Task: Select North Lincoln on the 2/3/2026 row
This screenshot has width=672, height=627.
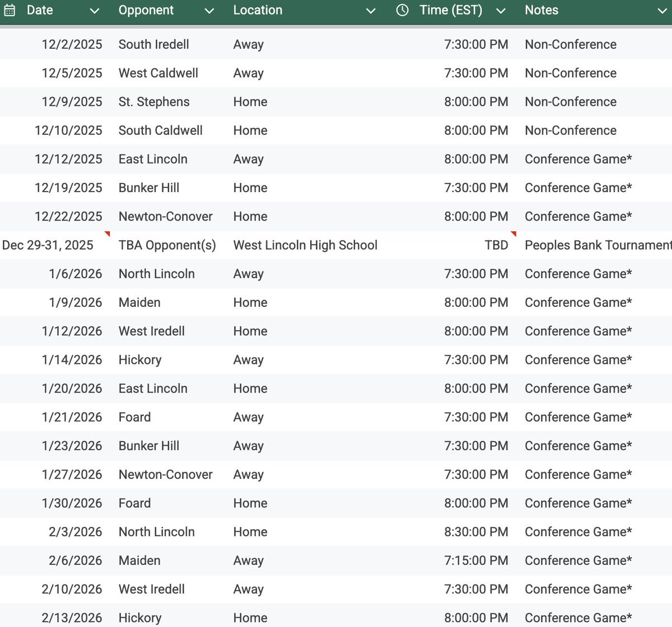Action: click(156, 532)
